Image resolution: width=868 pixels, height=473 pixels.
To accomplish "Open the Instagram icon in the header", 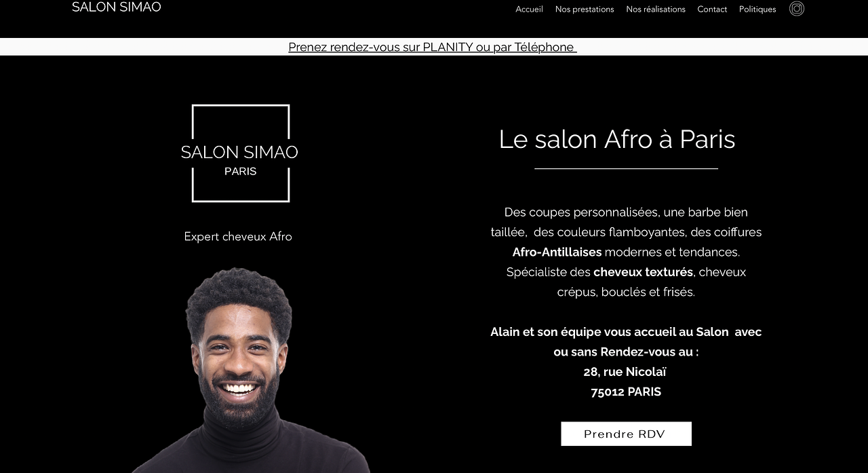I will tap(797, 9).
